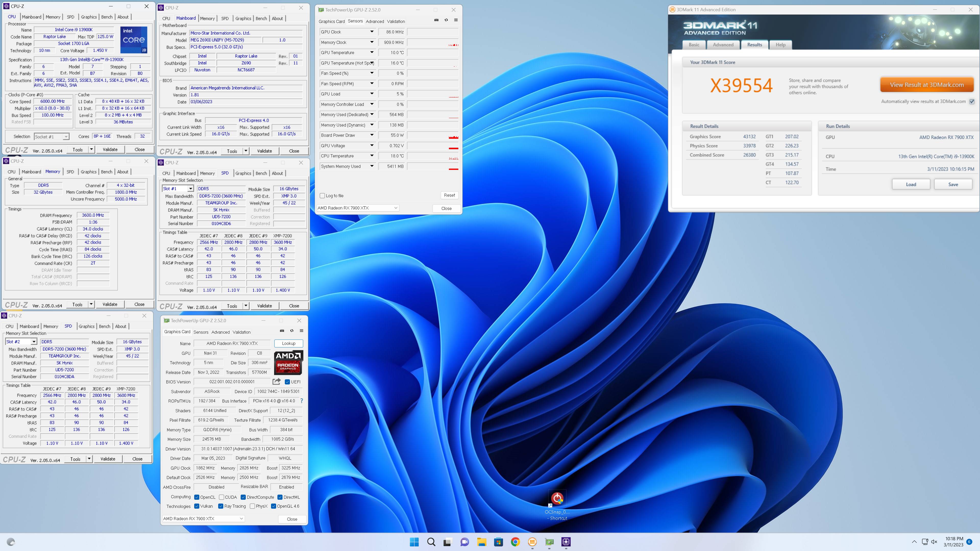980x551 pixels.
Task: Click the Reset button in GPU-Z Sensors
Action: 449,195
